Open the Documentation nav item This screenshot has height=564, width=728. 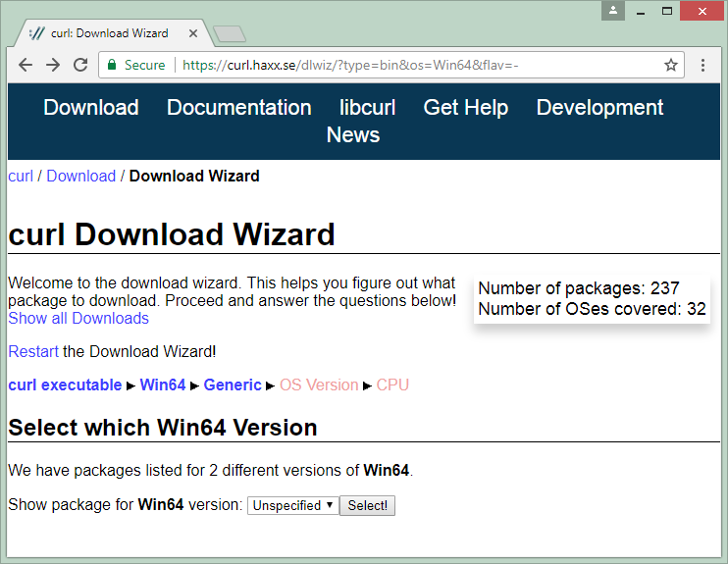coord(239,107)
